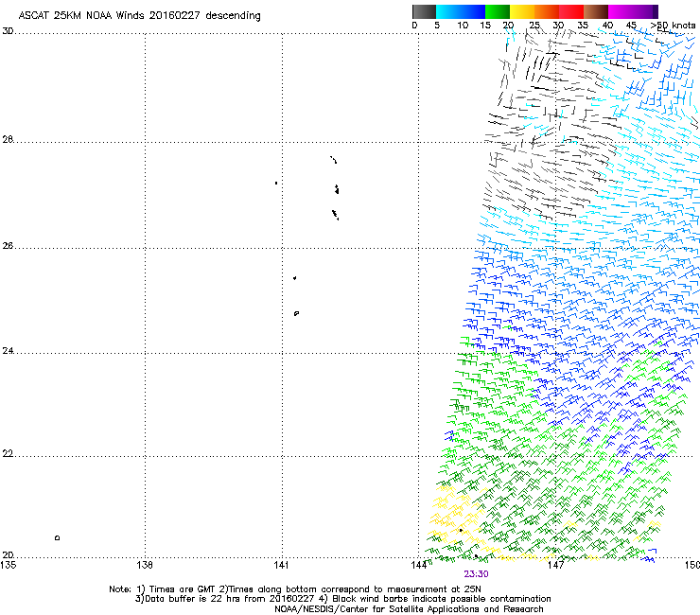Click the small island outline near 136E 20N
The image size is (700, 615).
click(x=57, y=537)
